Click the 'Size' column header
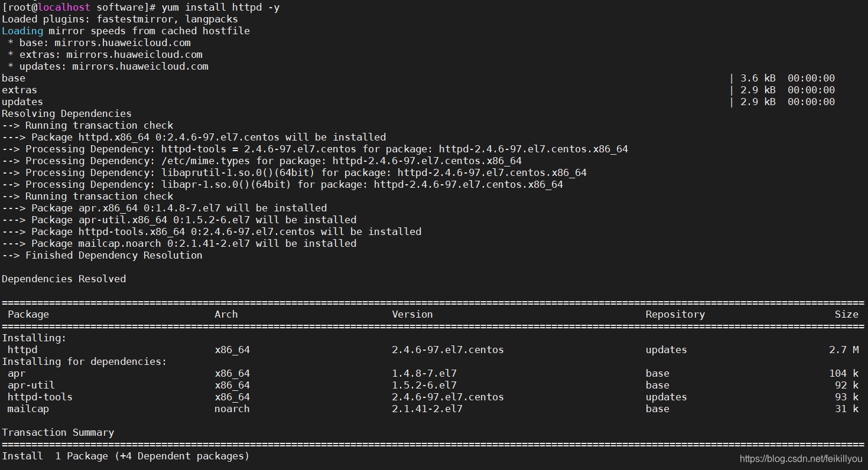 847,314
